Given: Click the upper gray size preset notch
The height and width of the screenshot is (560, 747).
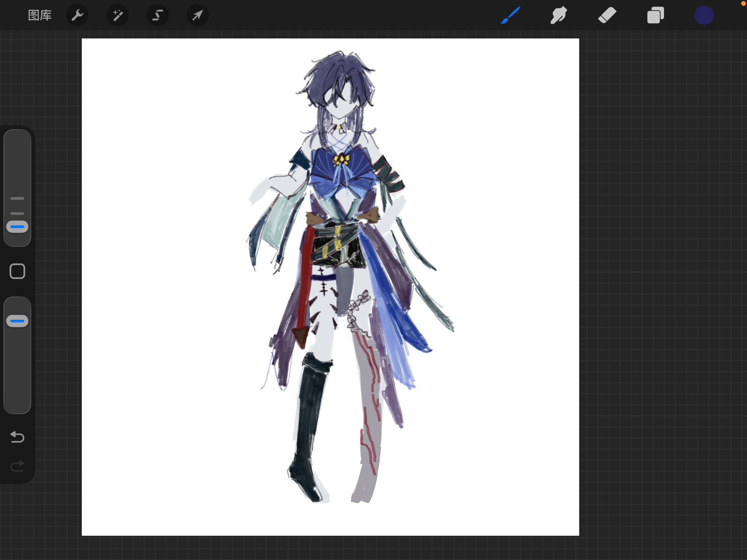Looking at the screenshot, I should click(x=17, y=198).
